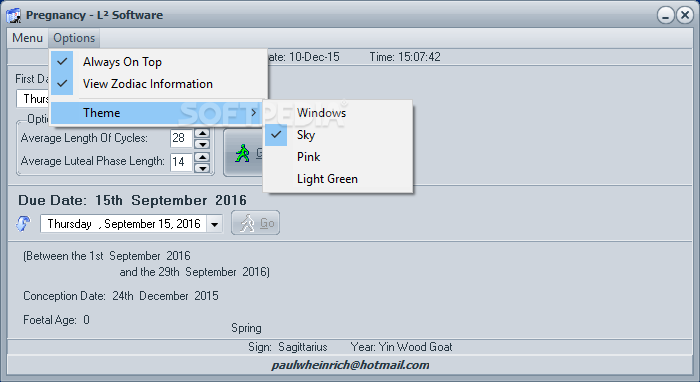Image resolution: width=700 pixels, height=382 pixels.
Task: Increase Average Length Of Cycles value
Action: pyautogui.click(x=203, y=133)
